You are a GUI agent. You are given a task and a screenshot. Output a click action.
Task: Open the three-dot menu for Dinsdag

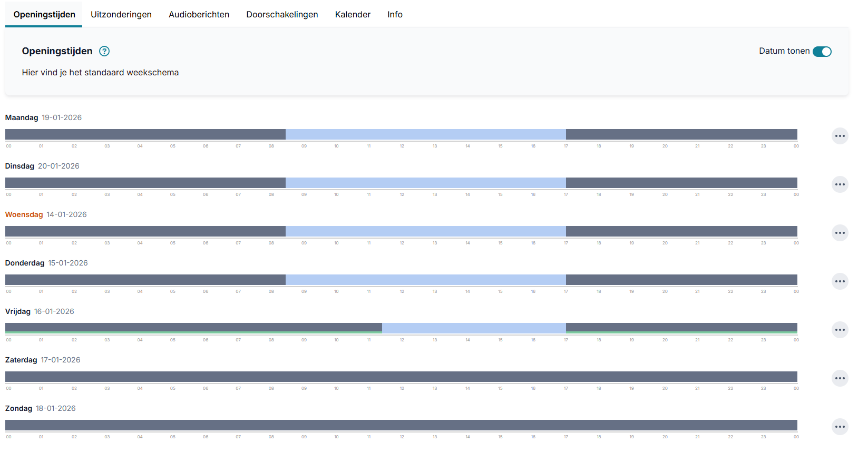tap(840, 184)
